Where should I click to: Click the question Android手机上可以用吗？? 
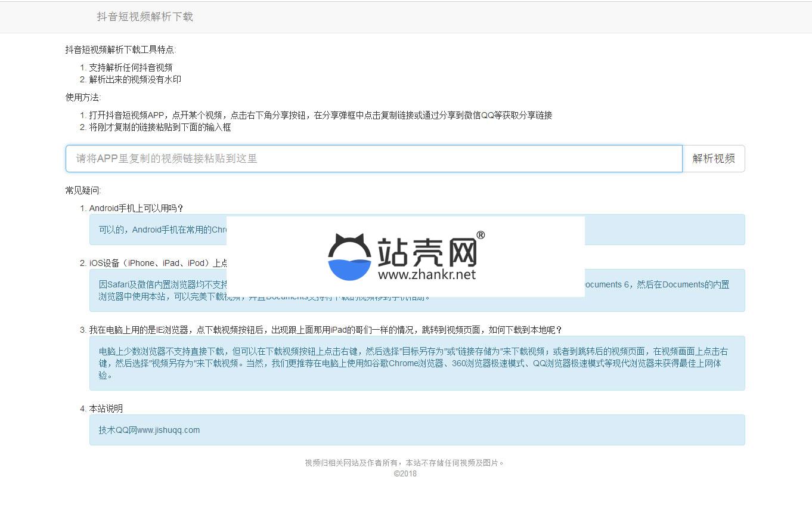[137, 208]
